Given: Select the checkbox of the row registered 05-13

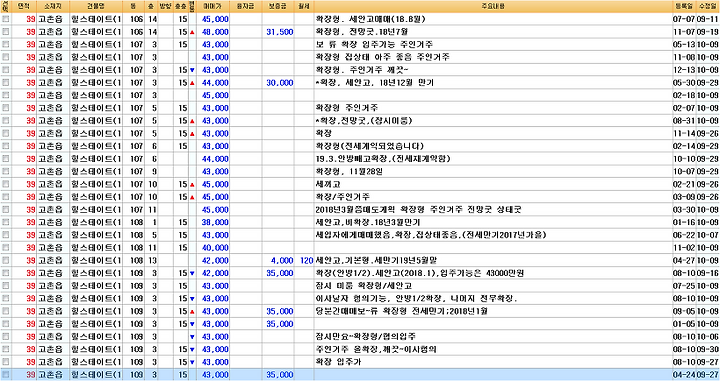Looking at the screenshot, I should coord(6,45).
